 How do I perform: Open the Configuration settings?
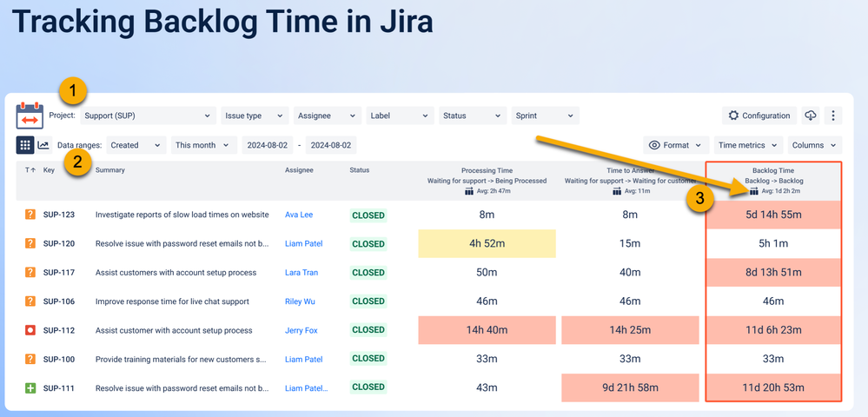759,116
